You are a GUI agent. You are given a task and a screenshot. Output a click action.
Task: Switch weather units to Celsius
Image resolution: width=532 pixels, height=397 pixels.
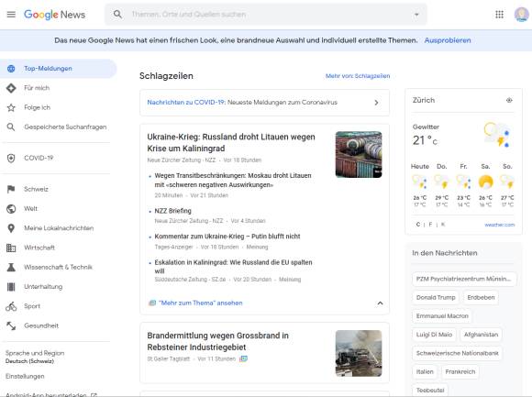pyautogui.click(x=418, y=225)
